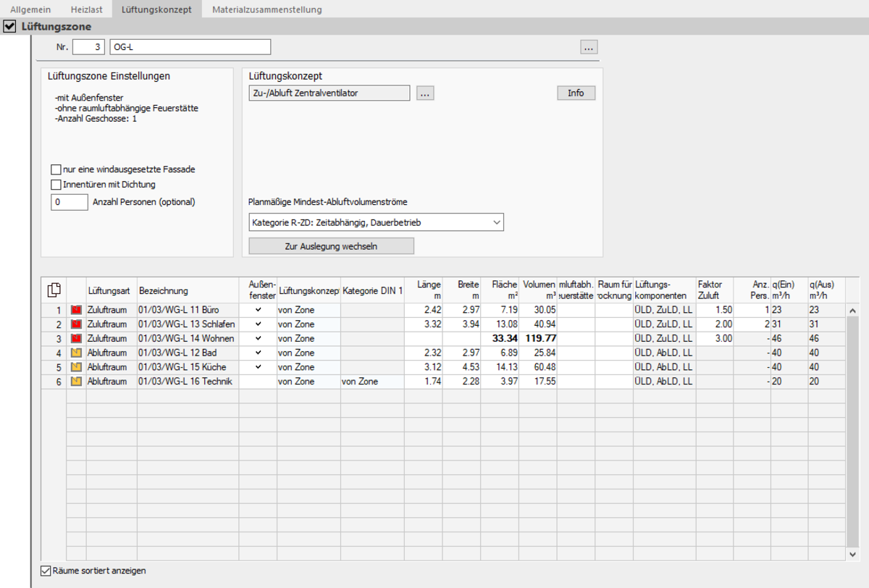The width and height of the screenshot is (869, 588).
Task: Click the Lüftungsart column header
Action: 112,290
